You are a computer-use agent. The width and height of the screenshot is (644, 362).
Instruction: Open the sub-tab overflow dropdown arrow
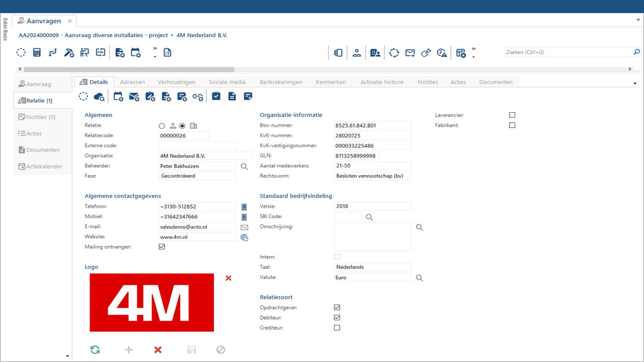click(x=635, y=83)
